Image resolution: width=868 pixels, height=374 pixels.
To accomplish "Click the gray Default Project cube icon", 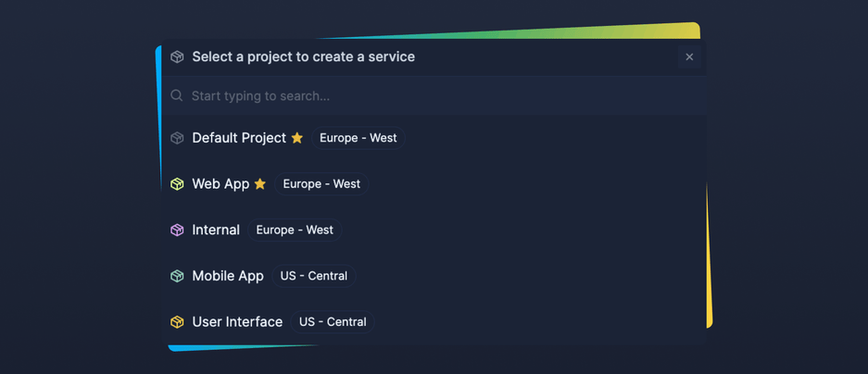I will (177, 138).
